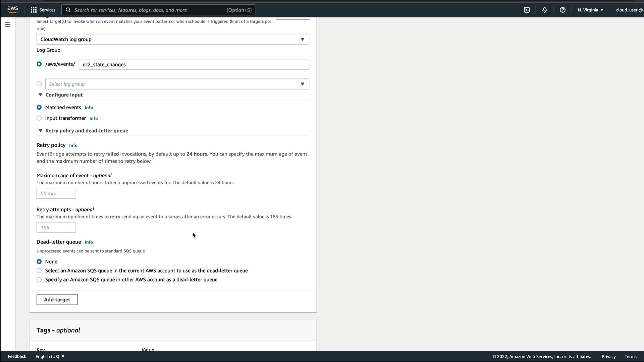Image resolution: width=644 pixels, height=362 pixels.
Task: Select the existing log group radio button
Action: 39,84
